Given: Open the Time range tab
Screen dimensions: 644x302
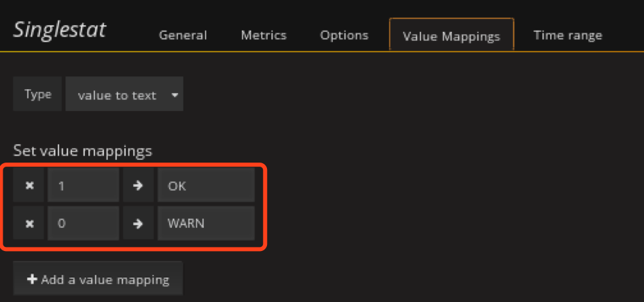Looking at the screenshot, I should click(x=567, y=35).
